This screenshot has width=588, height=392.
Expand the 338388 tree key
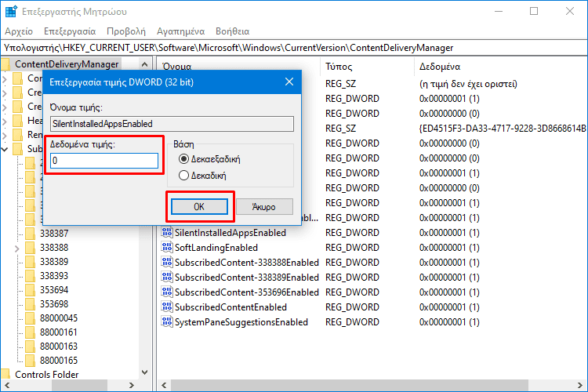[x=17, y=249]
